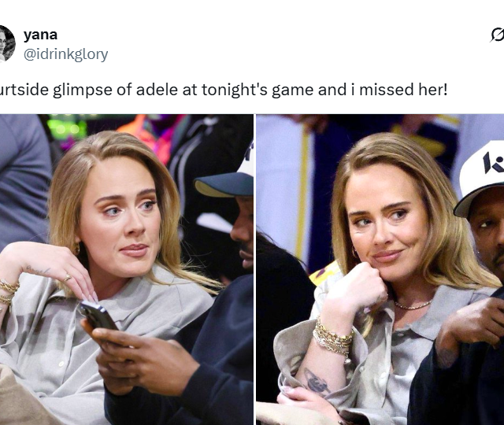Open the @idrinkglory handle link
Screen dimensions: 504x425
point(65,54)
